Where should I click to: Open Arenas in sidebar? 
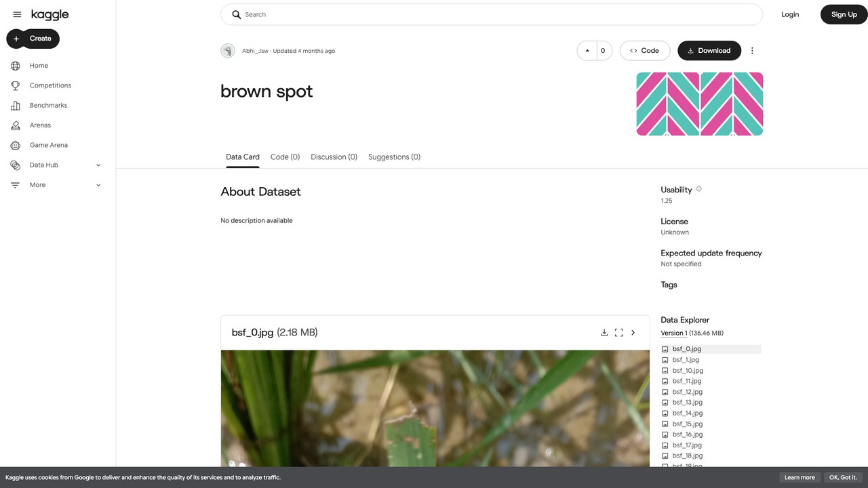[x=40, y=125]
